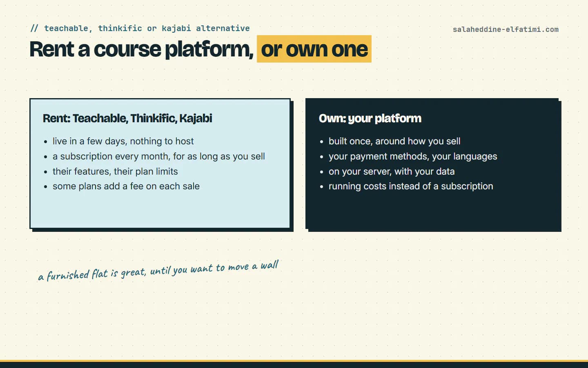The width and height of the screenshot is (588, 368).
Task: Select "running costs instead of a subscription" bullet
Action: click(411, 186)
